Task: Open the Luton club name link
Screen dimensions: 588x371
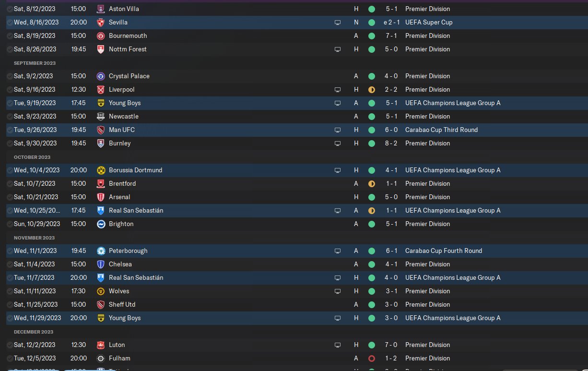Action: point(117,345)
